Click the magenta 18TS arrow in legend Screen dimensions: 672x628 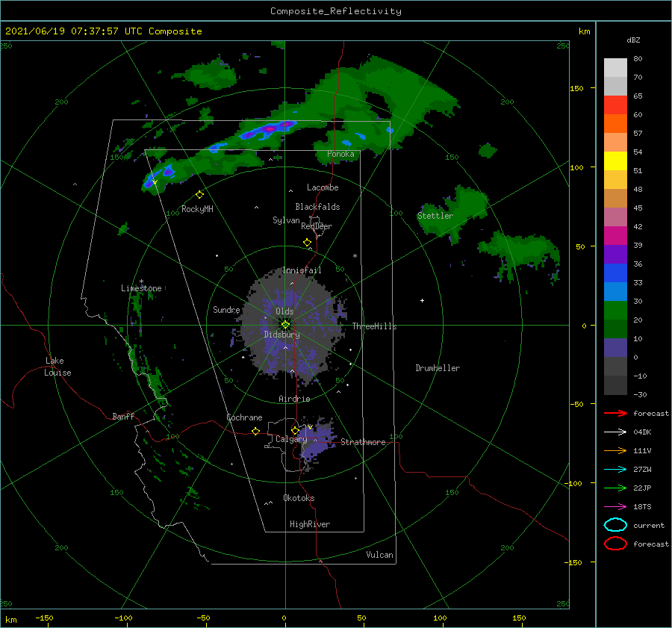pos(615,507)
